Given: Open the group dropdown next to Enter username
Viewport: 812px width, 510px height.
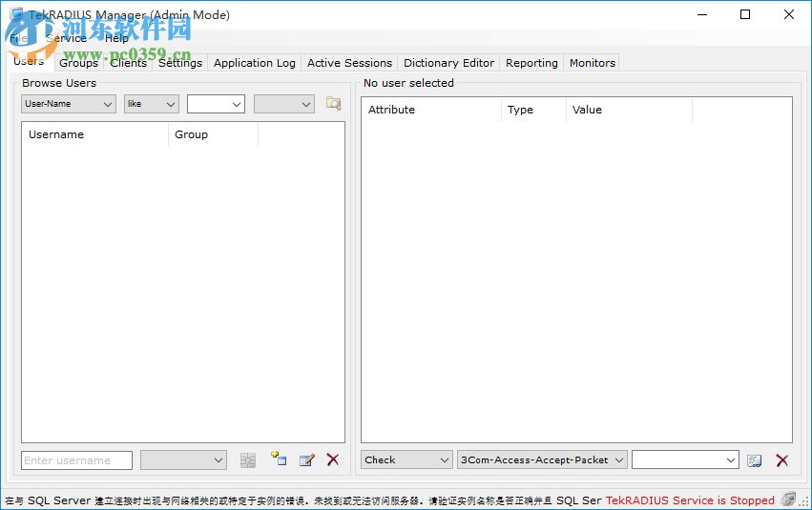Looking at the screenshot, I should coord(184,459).
